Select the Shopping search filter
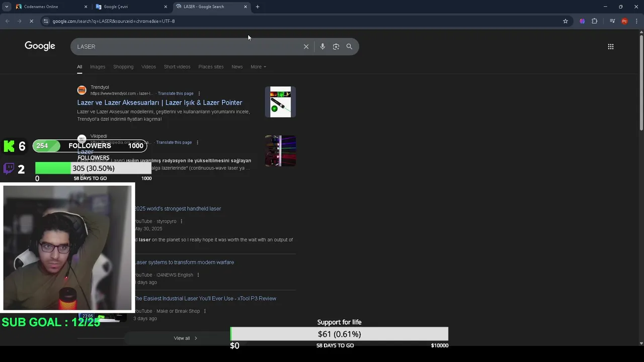This screenshot has height=362, width=644. coord(123,67)
